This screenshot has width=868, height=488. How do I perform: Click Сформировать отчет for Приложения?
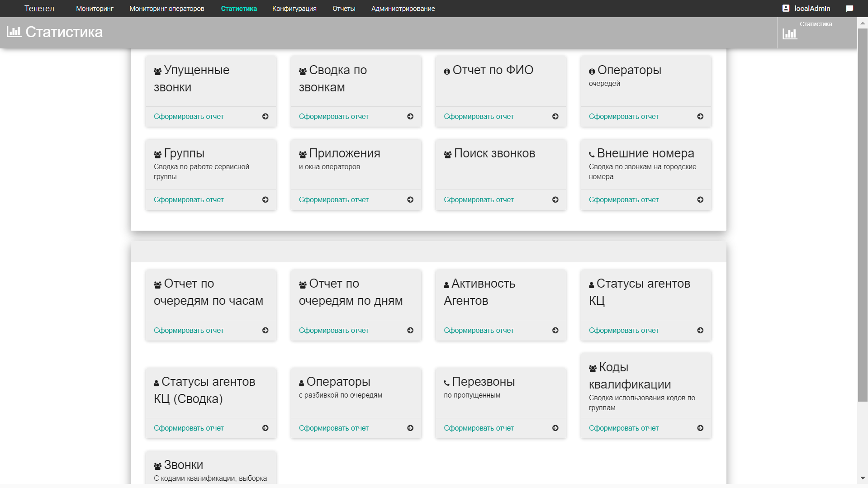pyautogui.click(x=334, y=199)
